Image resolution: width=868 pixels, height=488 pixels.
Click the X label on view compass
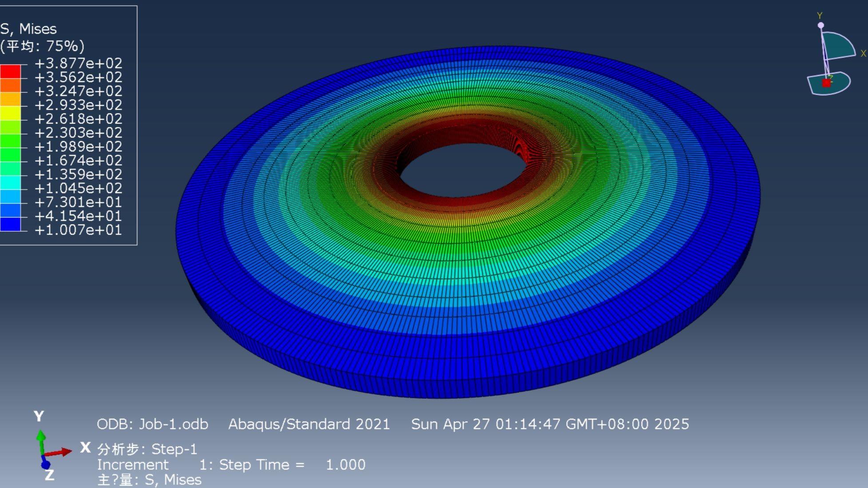863,54
